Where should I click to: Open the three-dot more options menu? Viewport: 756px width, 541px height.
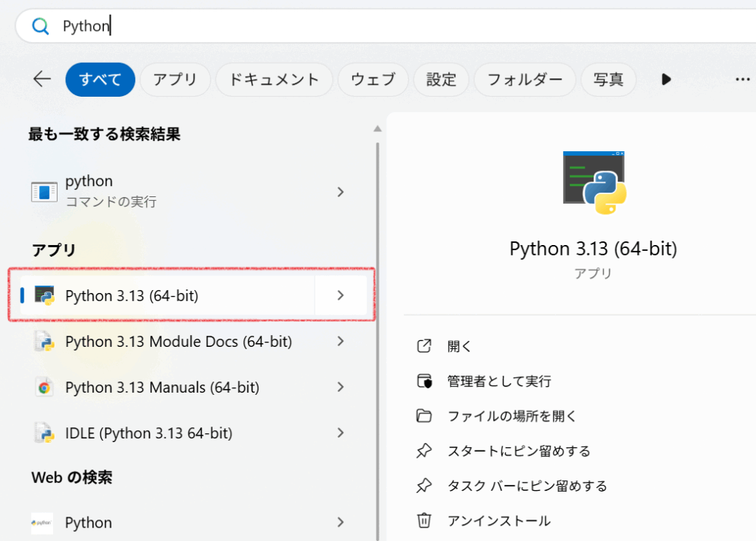click(743, 80)
